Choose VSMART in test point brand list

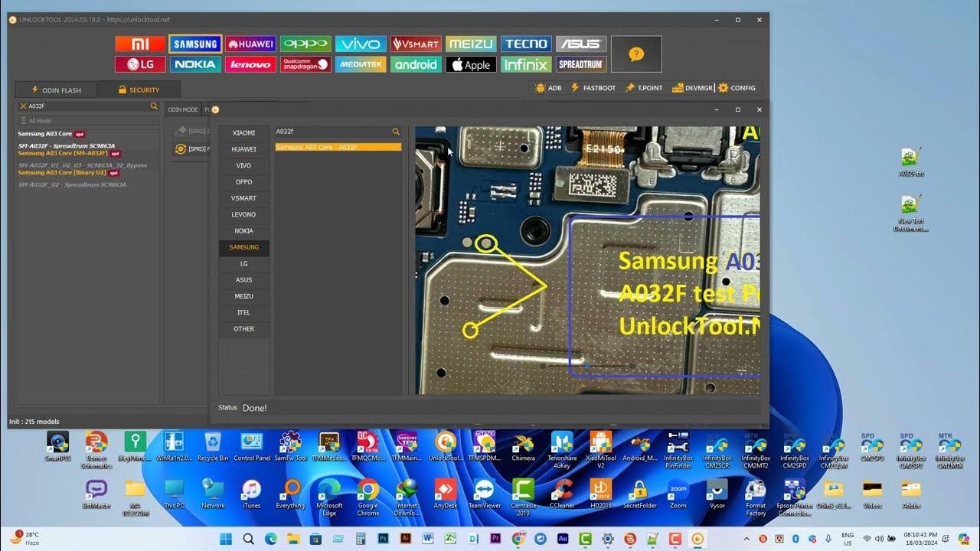244,198
